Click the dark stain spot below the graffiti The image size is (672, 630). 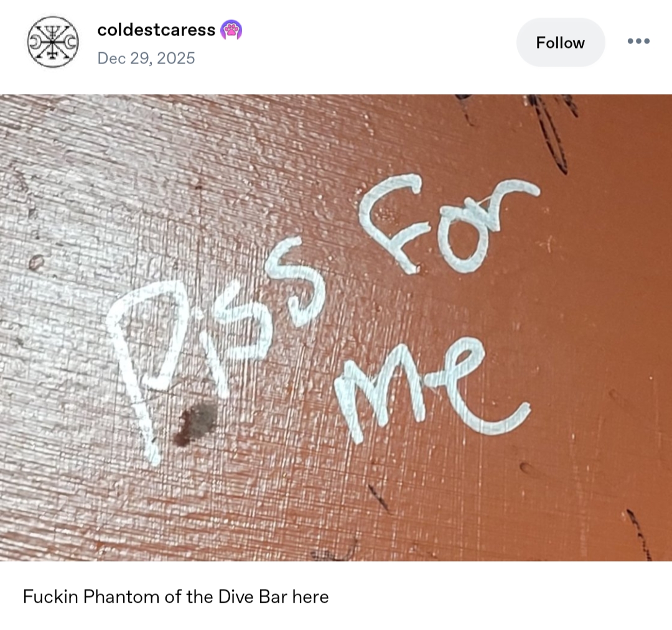(x=195, y=424)
